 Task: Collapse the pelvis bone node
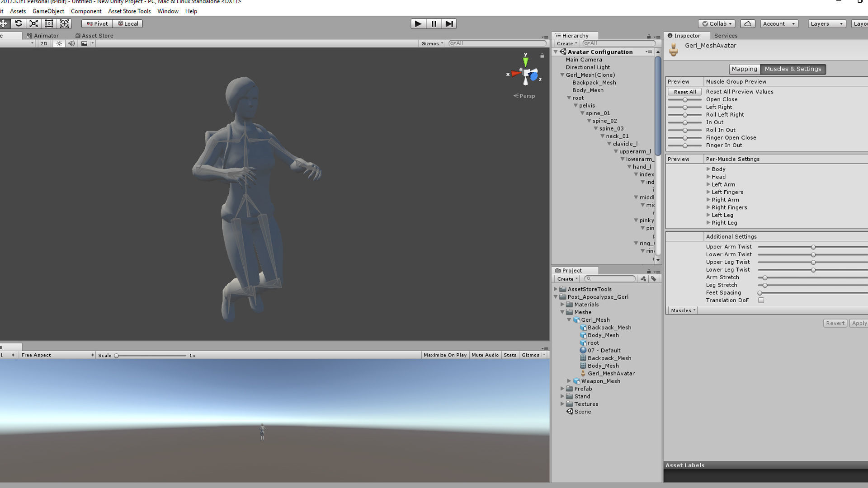click(576, 106)
